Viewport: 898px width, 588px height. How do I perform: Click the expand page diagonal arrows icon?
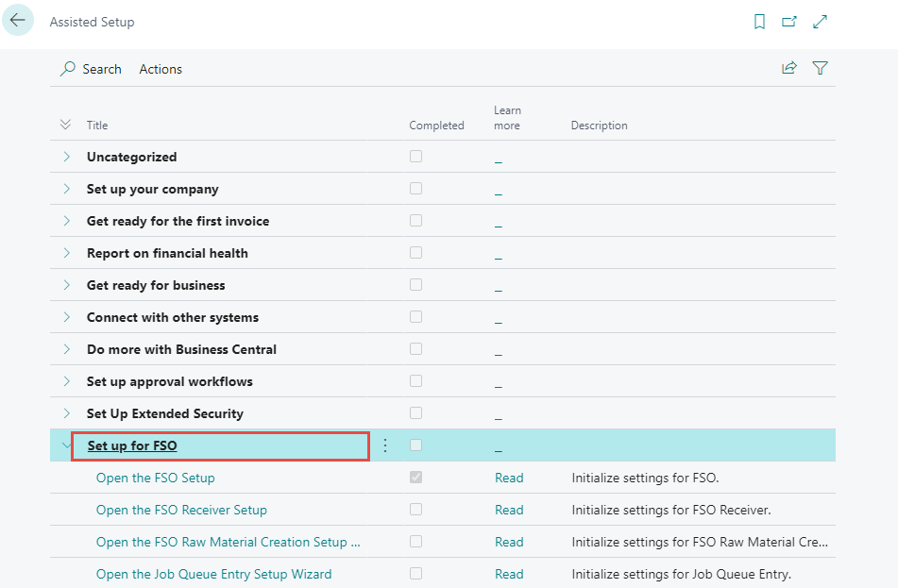click(x=821, y=22)
